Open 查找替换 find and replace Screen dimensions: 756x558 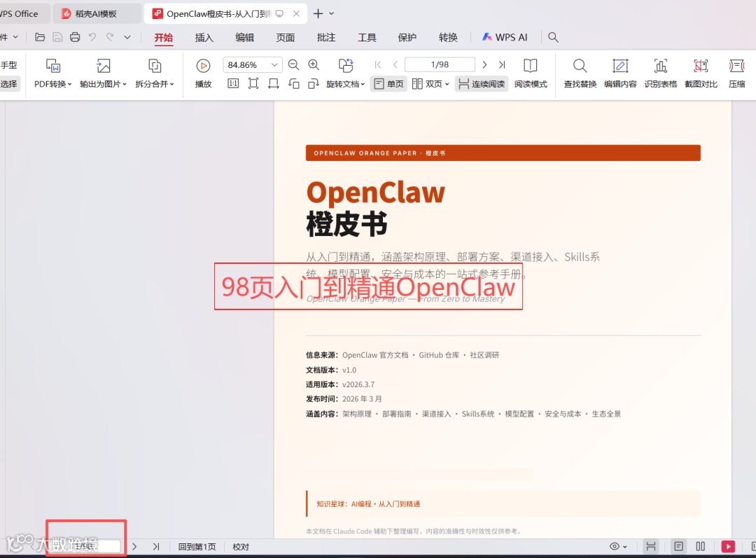tap(580, 74)
